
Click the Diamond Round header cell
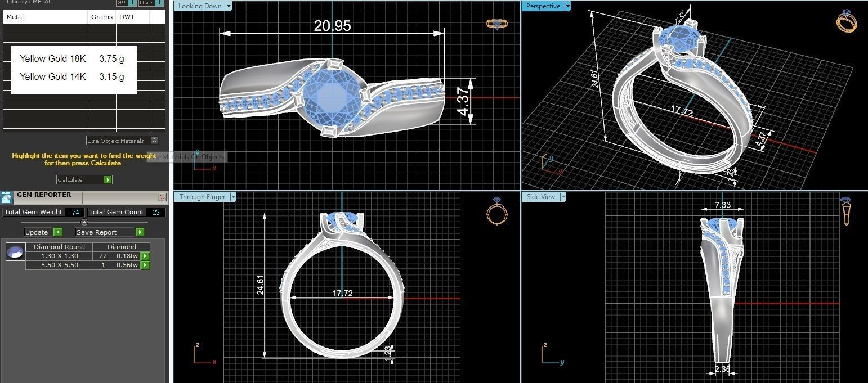tap(59, 247)
